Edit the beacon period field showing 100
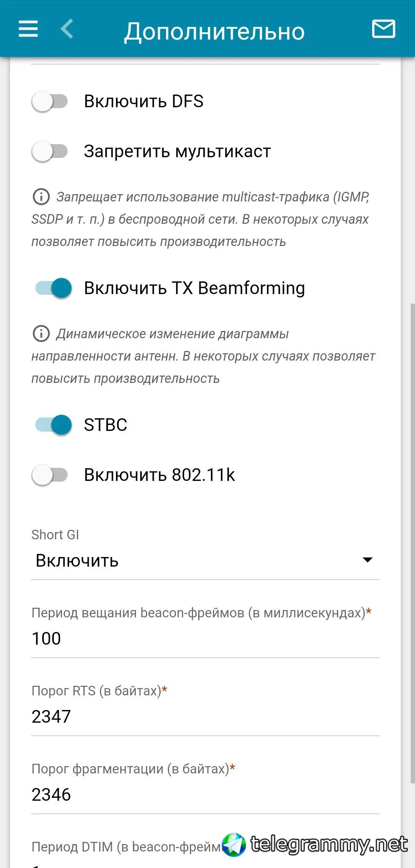 (x=205, y=639)
